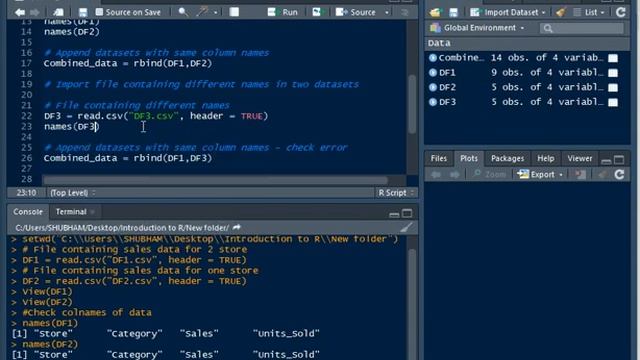The height and width of the screenshot is (360, 640).
Task: Open Find/Replace magnifier in editor
Action: 183,12
